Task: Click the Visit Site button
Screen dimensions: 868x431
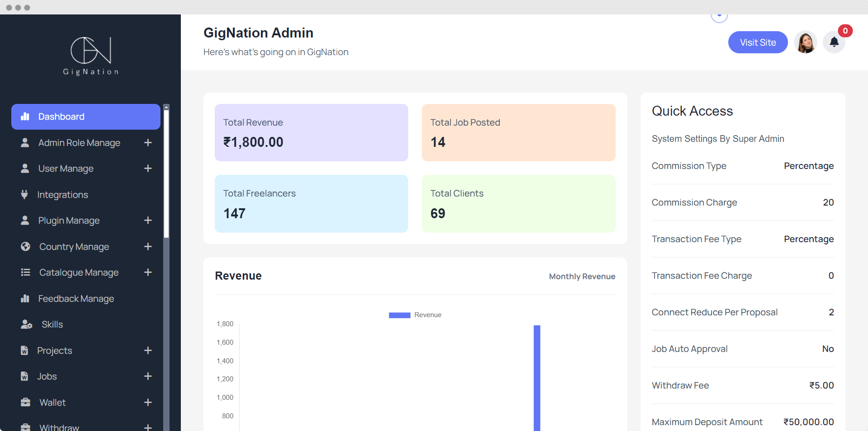Action: (758, 42)
